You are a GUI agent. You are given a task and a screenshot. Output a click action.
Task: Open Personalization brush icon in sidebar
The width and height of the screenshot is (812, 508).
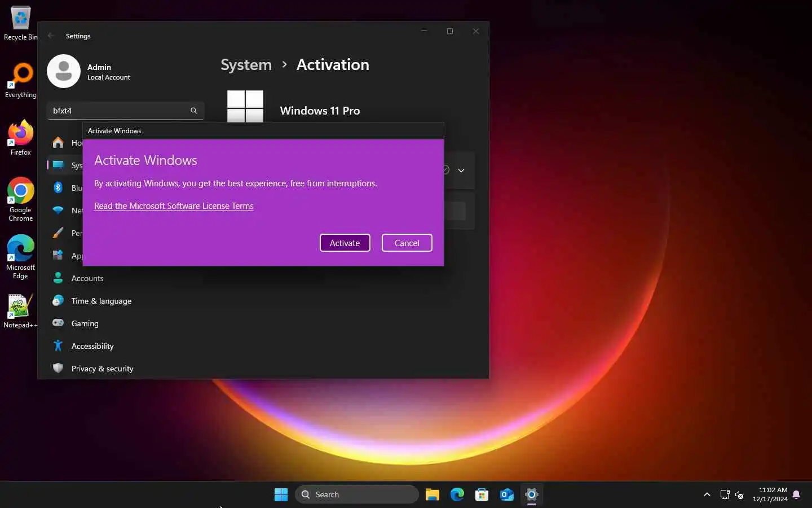coord(58,233)
